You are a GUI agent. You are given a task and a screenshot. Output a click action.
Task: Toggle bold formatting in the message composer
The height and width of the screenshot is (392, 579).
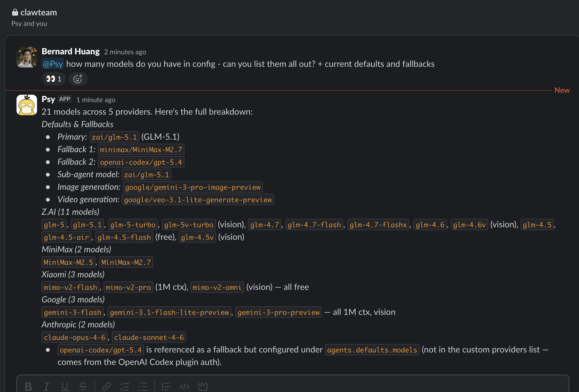point(28,386)
